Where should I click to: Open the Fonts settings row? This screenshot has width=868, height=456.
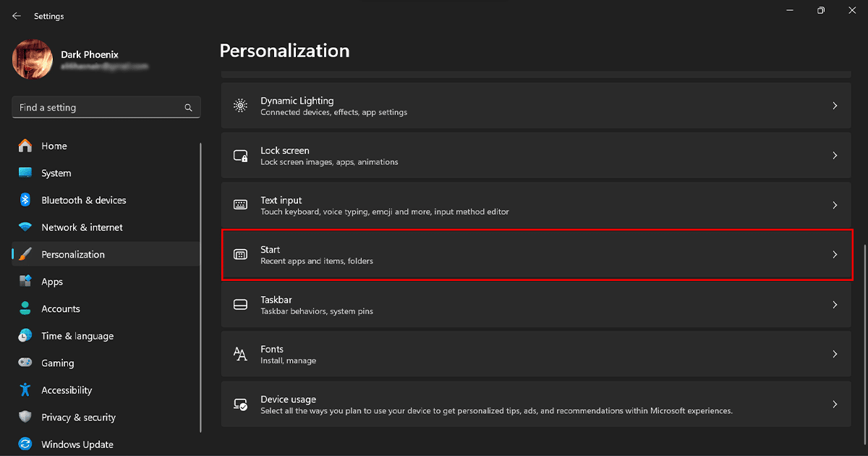(535, 354)
